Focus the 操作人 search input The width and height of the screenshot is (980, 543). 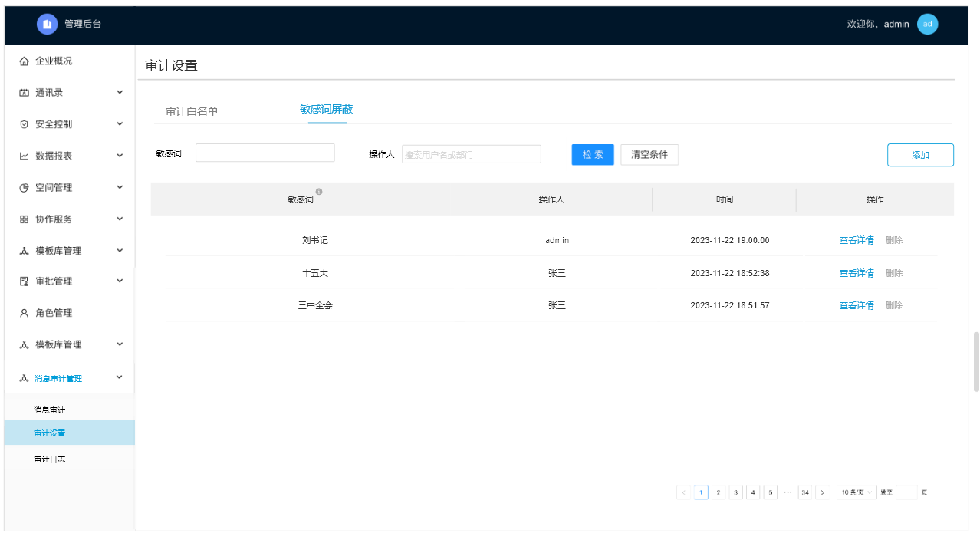(x=472, y=154)
